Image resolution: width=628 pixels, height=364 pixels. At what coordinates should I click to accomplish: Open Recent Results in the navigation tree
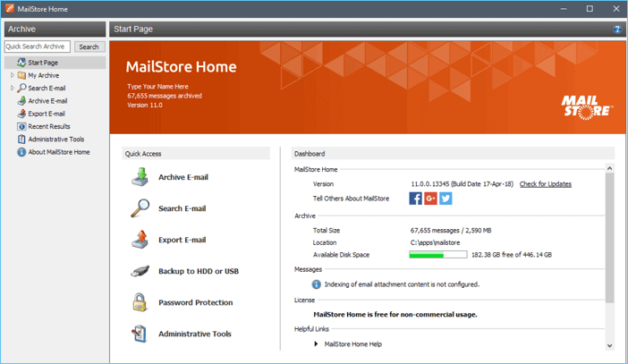click(49, 126)
